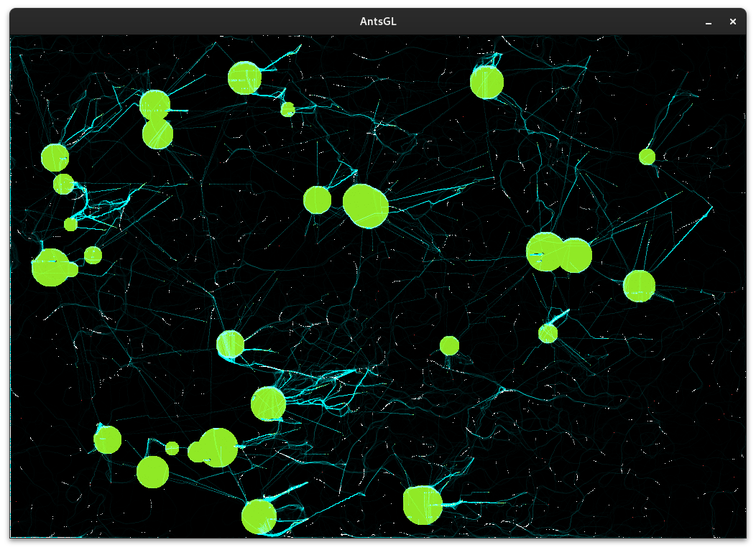Click the small green circle with the bright cyan streak

[x=548, y=333]
